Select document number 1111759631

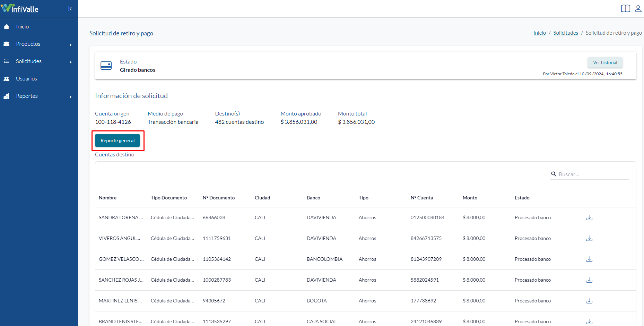[217, 238]
